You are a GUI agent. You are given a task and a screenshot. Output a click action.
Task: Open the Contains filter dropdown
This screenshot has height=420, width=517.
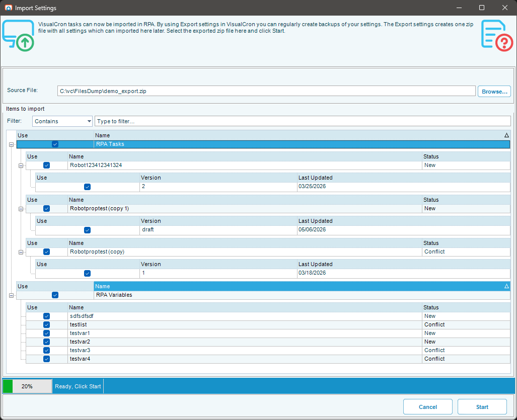[x=62, y=121]
